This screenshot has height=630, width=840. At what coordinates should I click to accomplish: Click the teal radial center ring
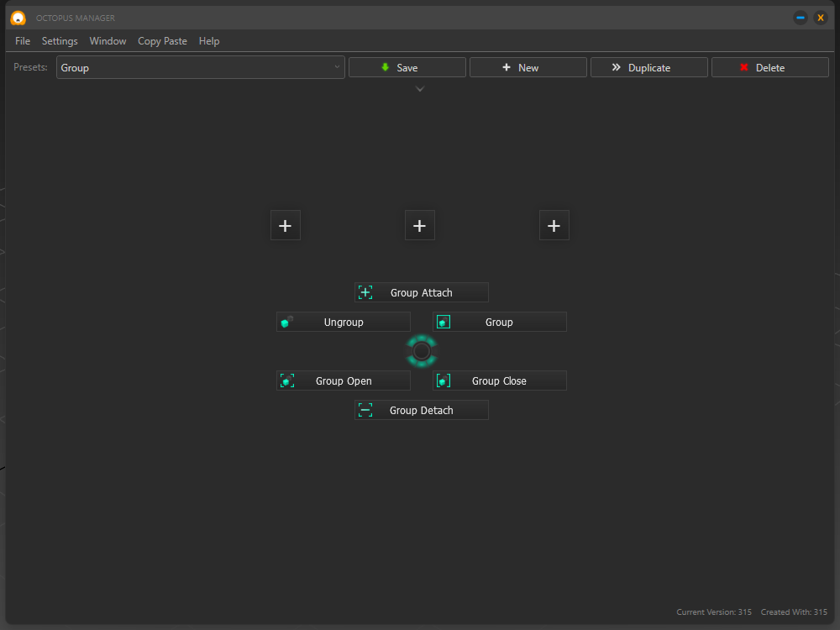coord(422,351)
